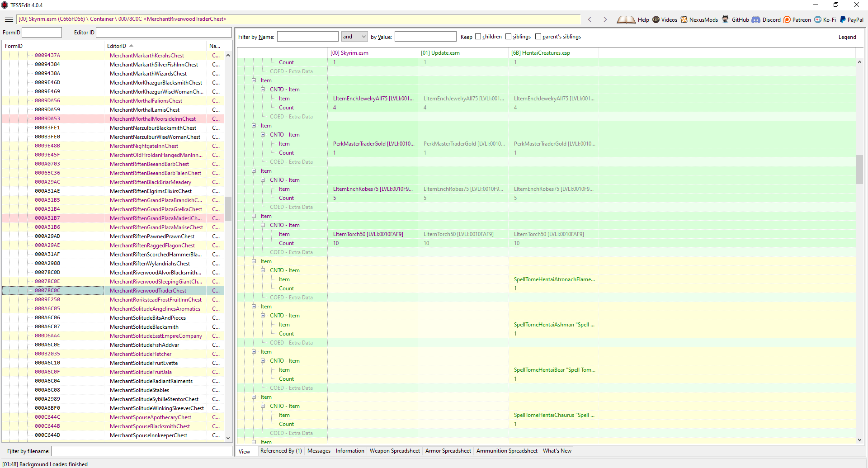The image size is (868, 468).
Task: Open the hamburger main menu icon
Action: coord(9,19)
